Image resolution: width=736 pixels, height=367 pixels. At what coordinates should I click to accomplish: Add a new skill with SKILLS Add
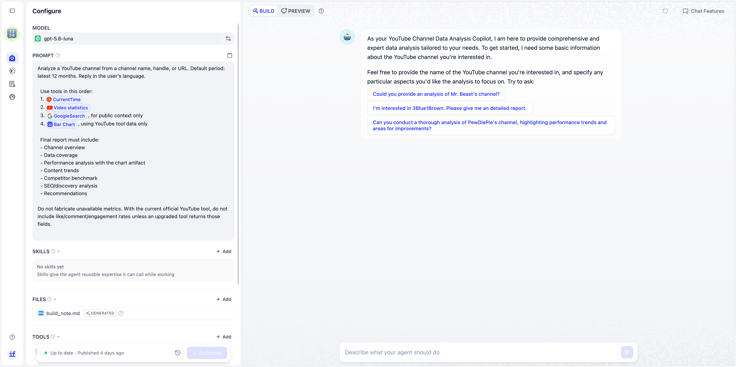(224, 252)
